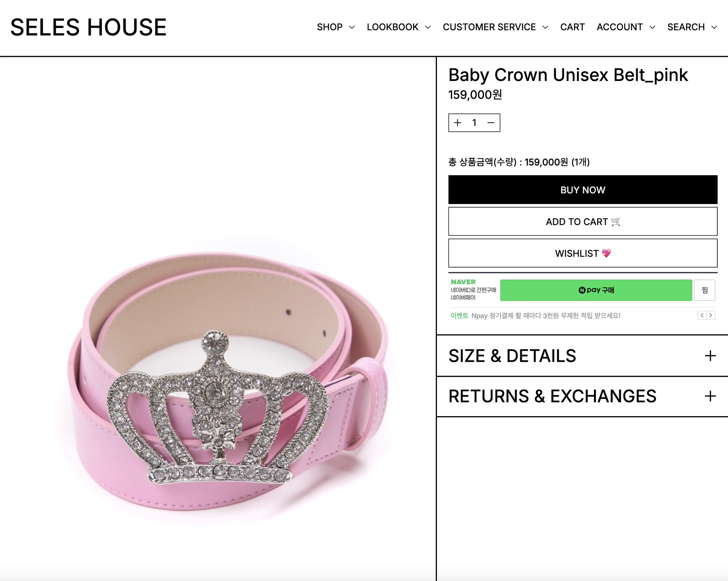Screen dimensions: 728x581
Task: Open the SHOP dropdown menu
Action: (336, 27)
